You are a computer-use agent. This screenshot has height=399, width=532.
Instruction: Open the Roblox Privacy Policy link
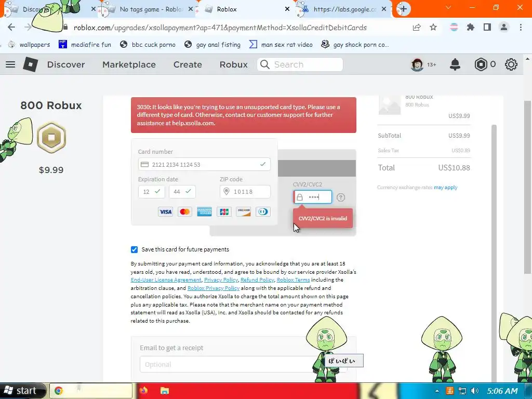coord(214,288)
